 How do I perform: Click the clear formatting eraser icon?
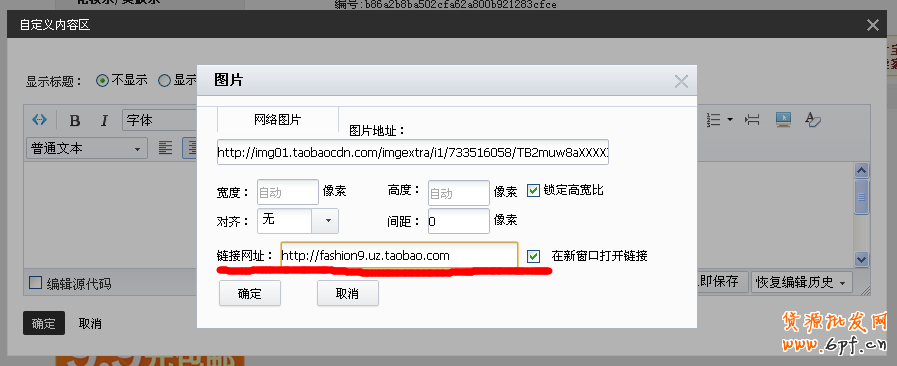click(812, 119)
